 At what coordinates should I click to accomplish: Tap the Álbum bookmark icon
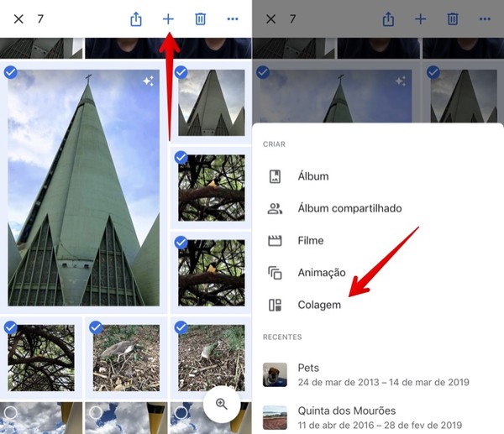pos(275,176)
